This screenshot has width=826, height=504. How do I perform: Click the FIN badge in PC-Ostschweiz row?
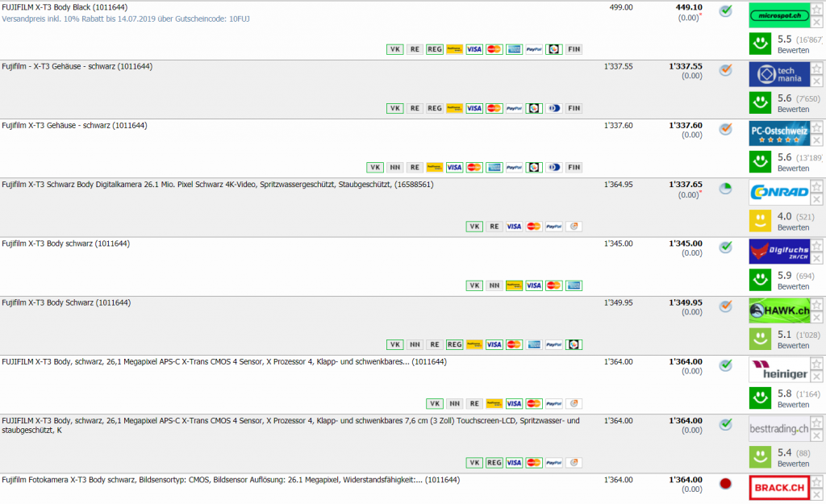(x=574, y=168)
